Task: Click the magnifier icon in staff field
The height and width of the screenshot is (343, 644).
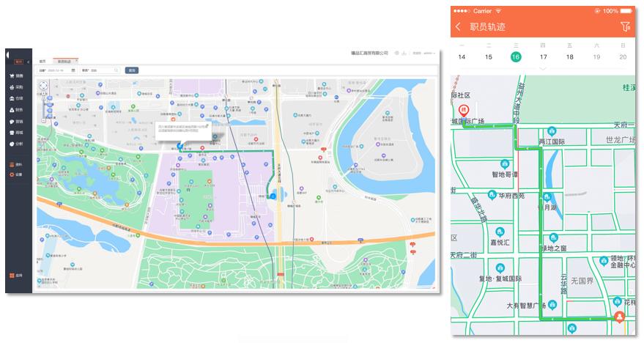Action: (x=116, y=70)
